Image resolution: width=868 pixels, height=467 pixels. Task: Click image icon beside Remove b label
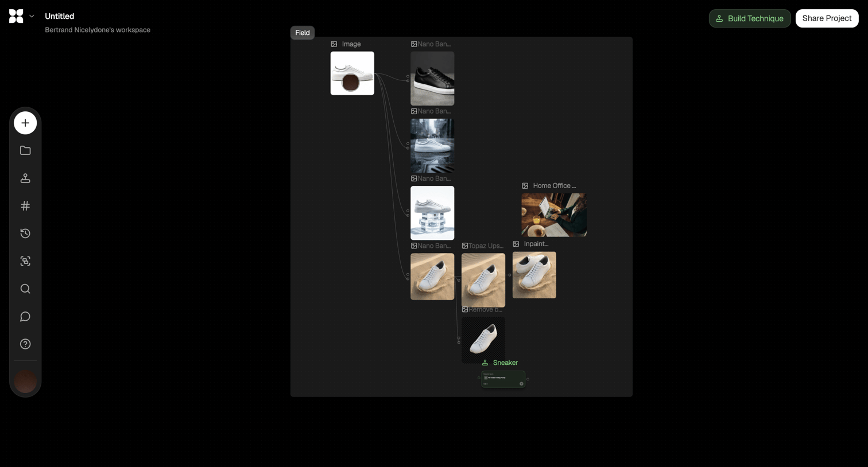465,310
